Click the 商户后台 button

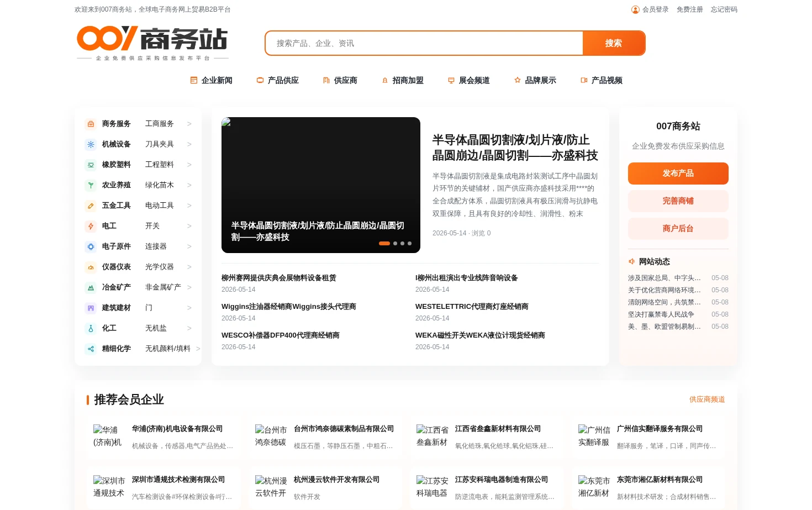coord(678,229)
